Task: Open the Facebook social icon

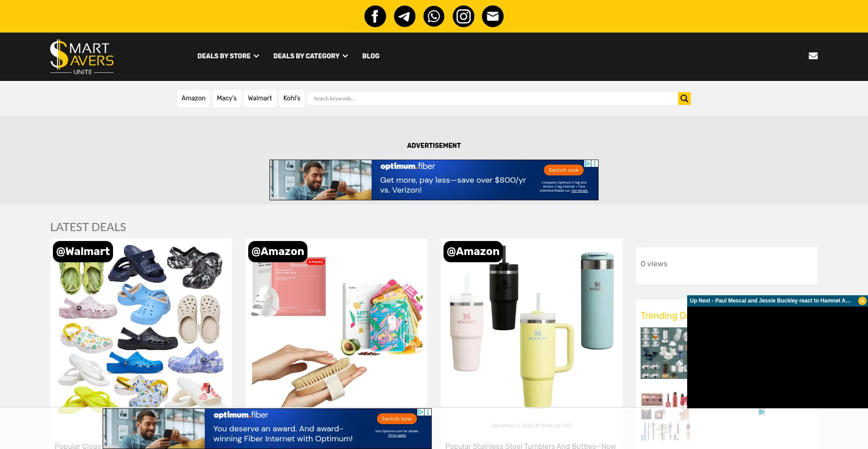Action: click(375, 16)
